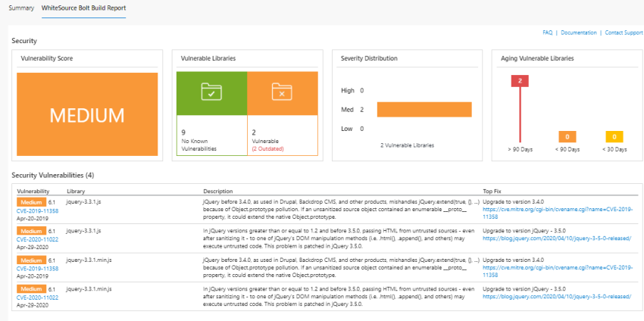Click Vulnerable Libraries card title

click(x=208, y=58)
